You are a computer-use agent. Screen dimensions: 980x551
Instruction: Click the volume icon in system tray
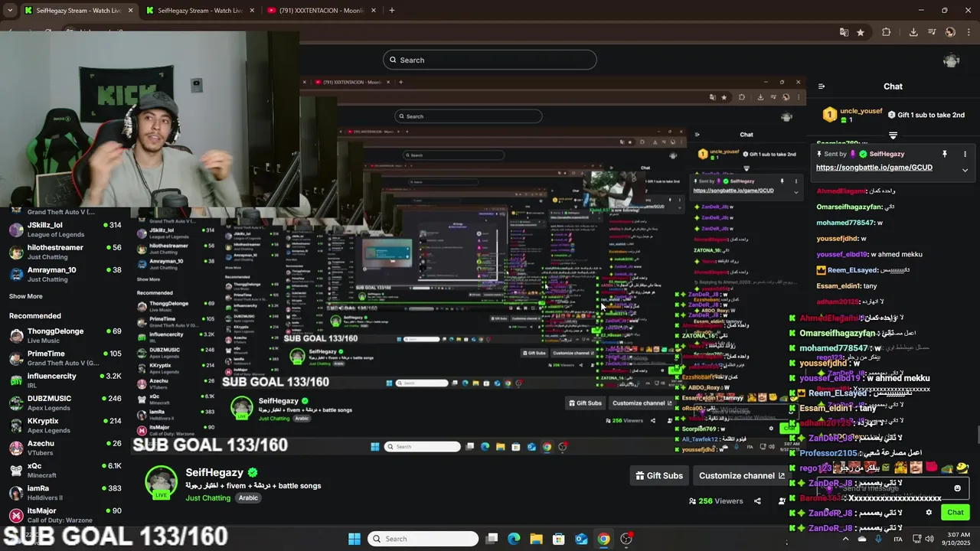pos(930,539)
